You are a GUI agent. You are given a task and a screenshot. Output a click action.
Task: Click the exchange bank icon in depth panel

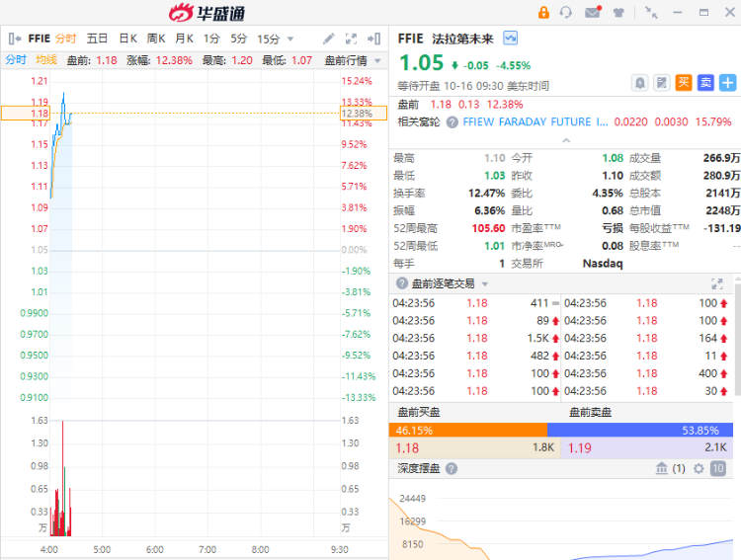point(662,468)
